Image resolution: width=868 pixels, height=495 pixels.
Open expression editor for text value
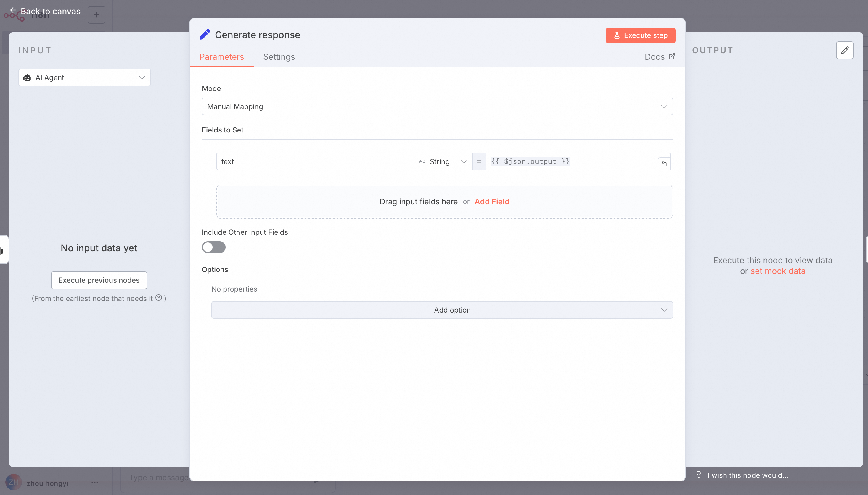(664, 164)
